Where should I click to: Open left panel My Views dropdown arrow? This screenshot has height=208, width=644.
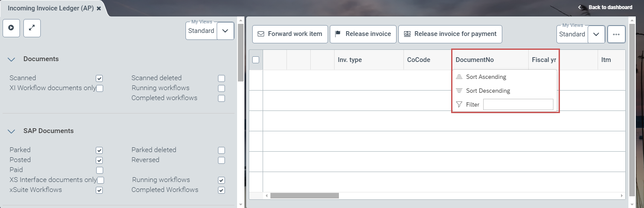[x=225, y=31]
